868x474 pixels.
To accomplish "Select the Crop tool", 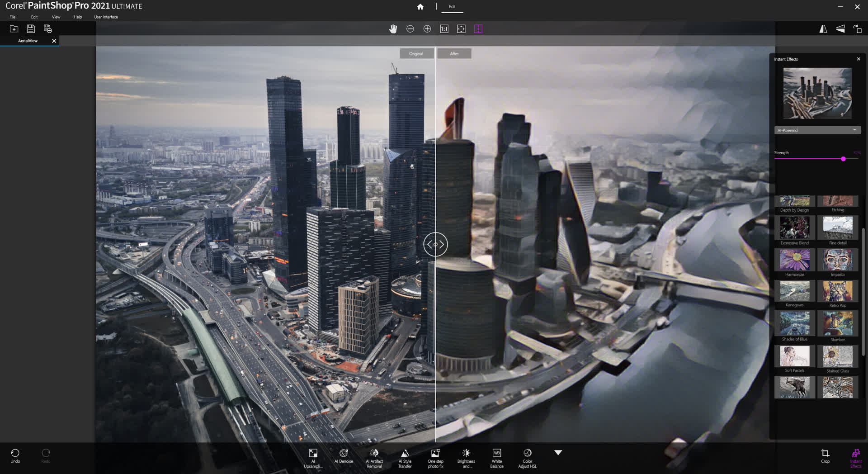I will (825, 455).
